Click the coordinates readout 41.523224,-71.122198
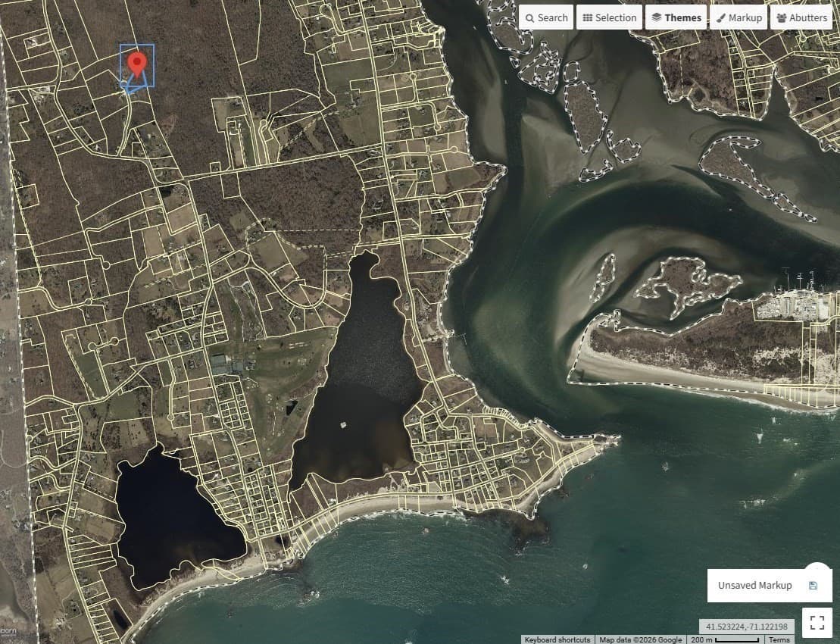This screenshot has height=644, width=840. tap(746, 627)
